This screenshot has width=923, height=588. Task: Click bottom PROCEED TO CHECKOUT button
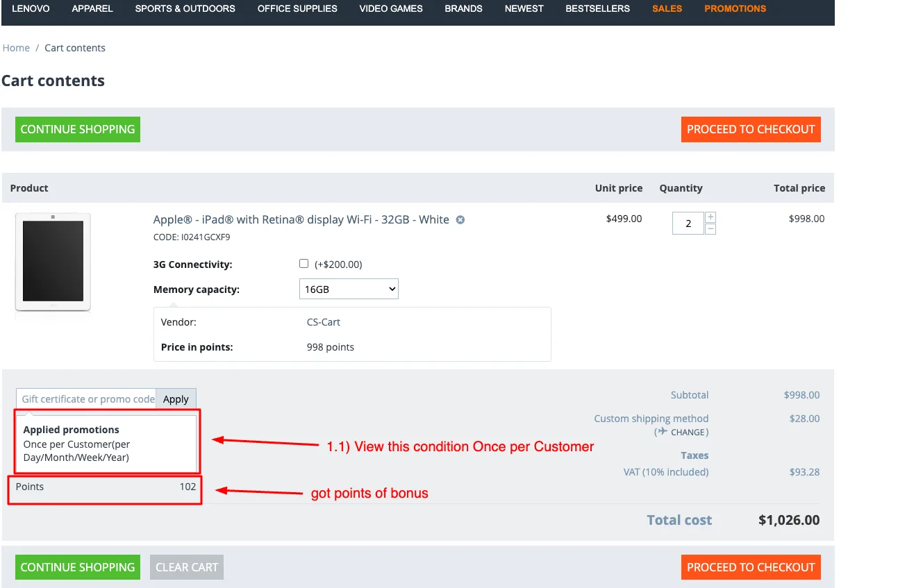[751, 567]
